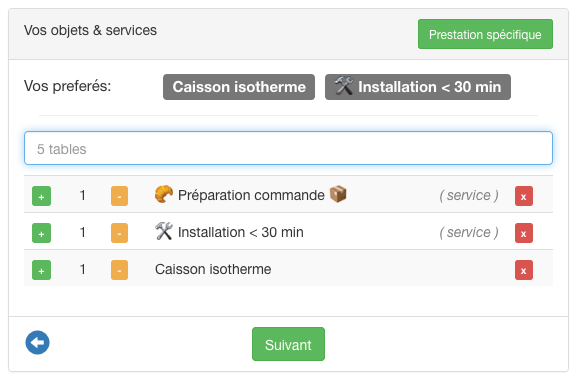
Task: Go back with the blue arrow icon
Action: click(x=37, y=343)
